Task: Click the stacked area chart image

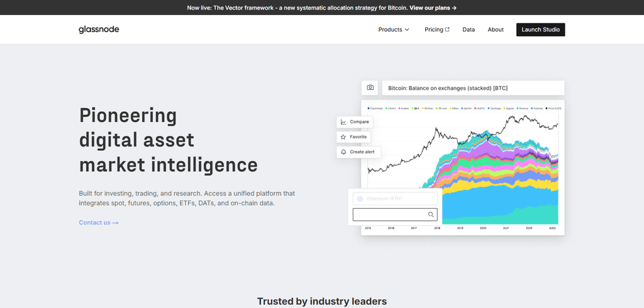Action: pos(463,168)
